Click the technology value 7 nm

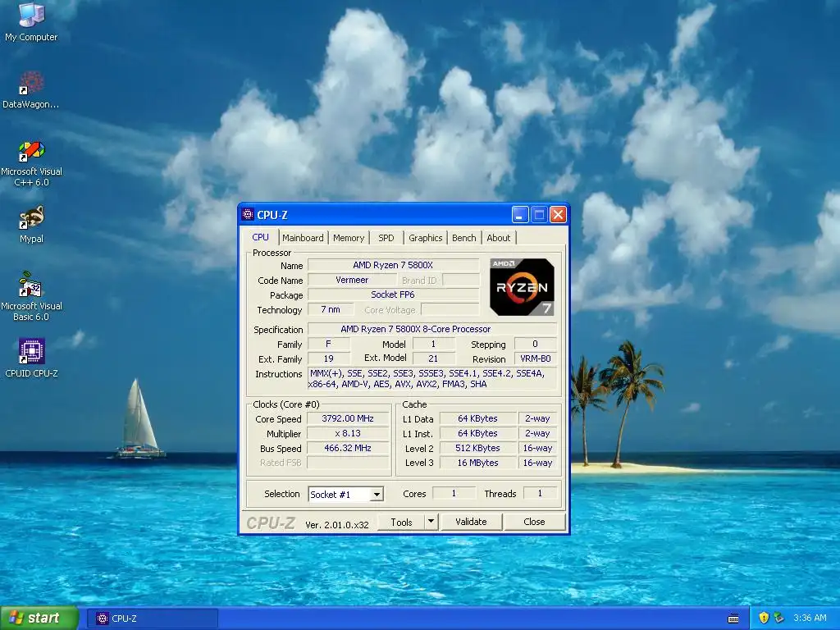click(x=331, y=309)
